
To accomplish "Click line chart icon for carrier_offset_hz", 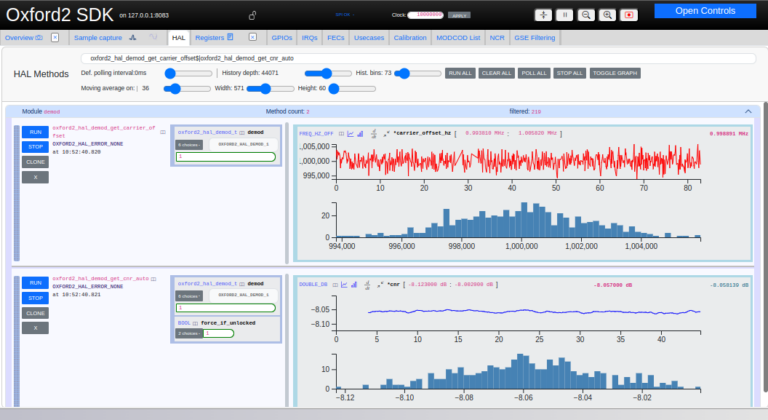I will coord(351,132).
